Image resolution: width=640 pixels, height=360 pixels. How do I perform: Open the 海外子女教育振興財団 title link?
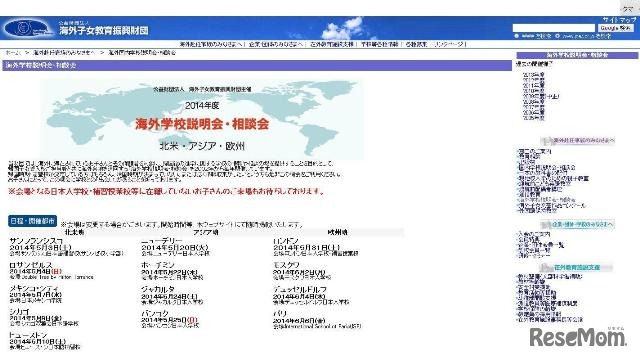click(104, 30)
